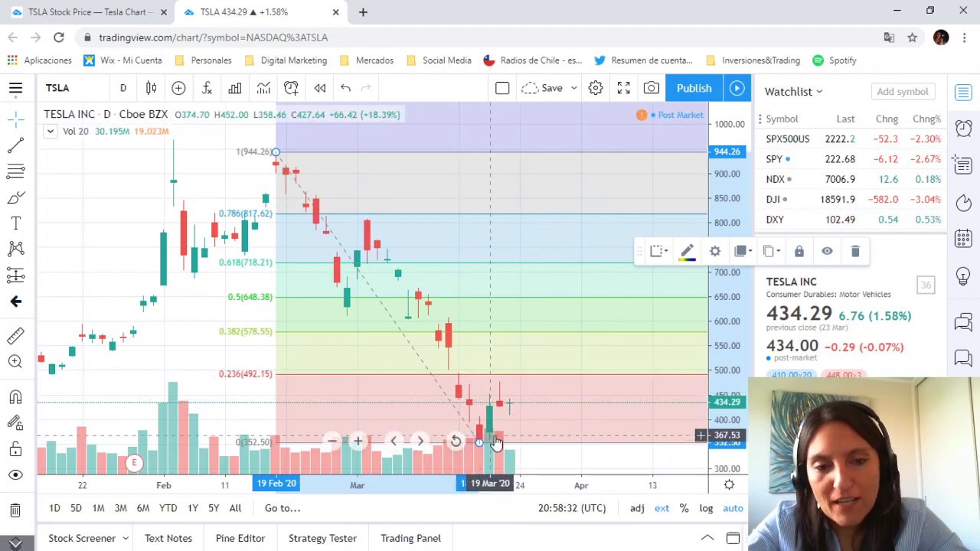Open clone/copy dropdown in floating toolbar

pos(771,251)
